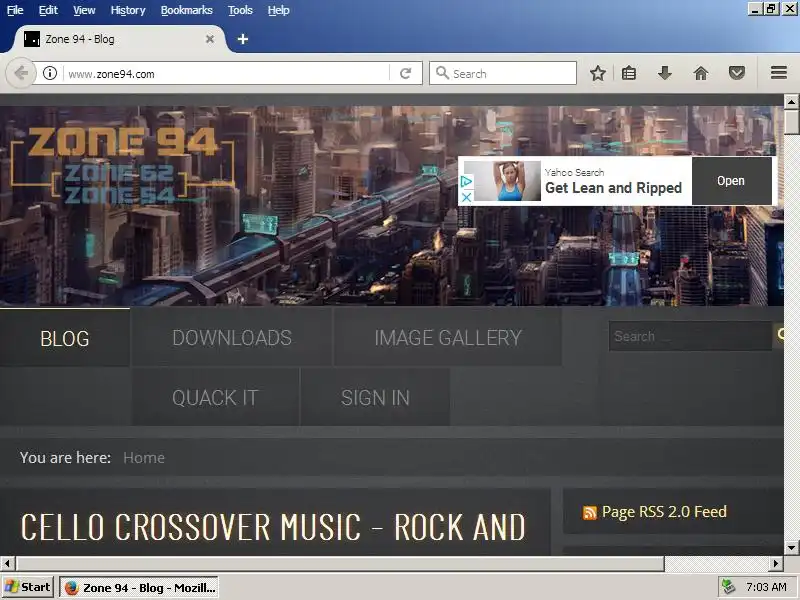The image size is (800, 600).
Task: Focus the www.zone94.com address bar
Action: (227, 73)
